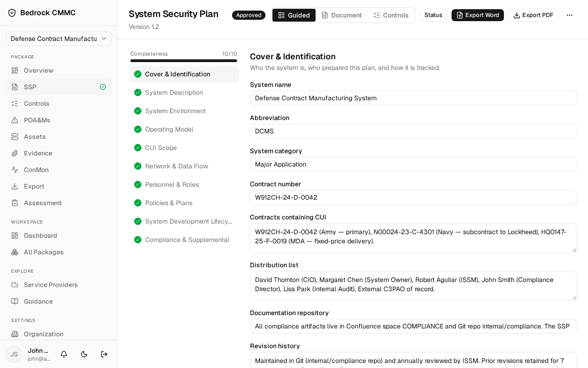This screenshot has width=588, height=368.
Task: Click the Export PDF button
Action: pyautogui.click(x=533, y=15)
